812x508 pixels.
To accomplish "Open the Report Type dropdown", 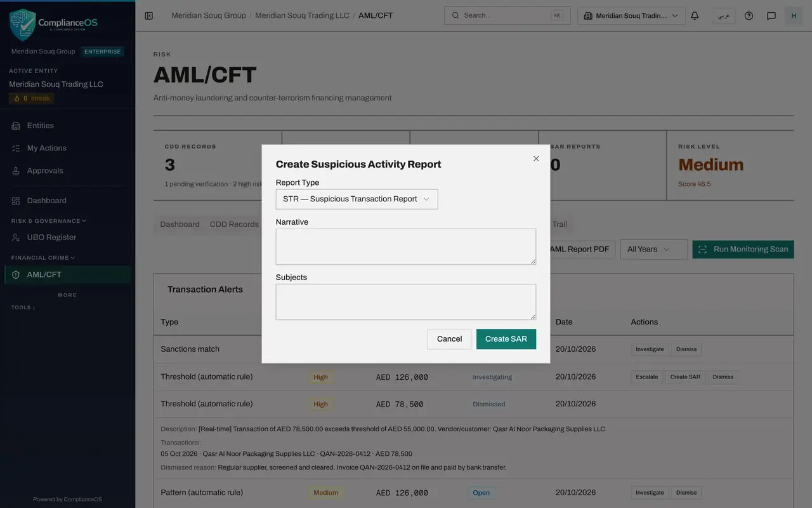I will 357,199.
